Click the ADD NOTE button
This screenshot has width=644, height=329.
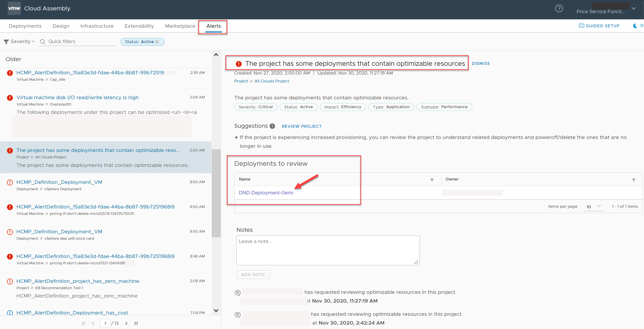coord(253,274)
